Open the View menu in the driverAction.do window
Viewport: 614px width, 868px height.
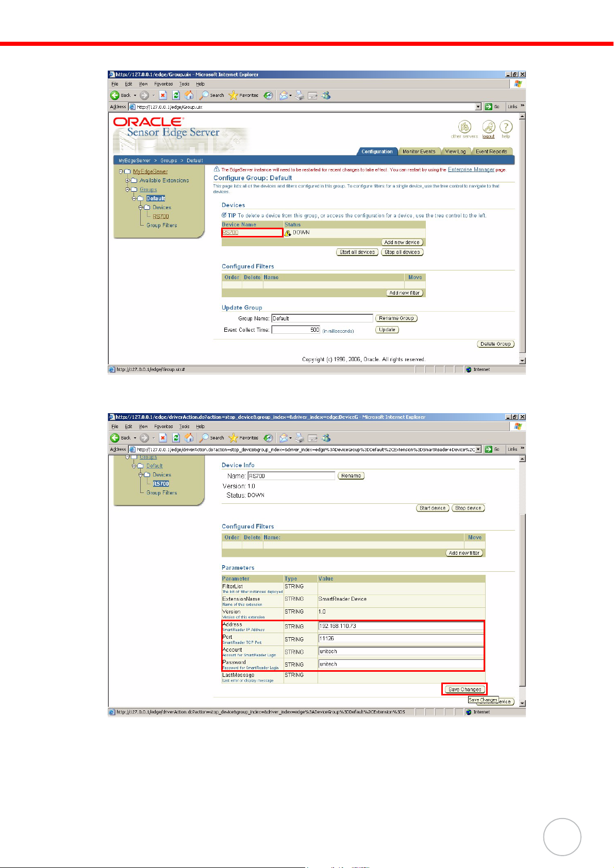[x=143, y=427]
